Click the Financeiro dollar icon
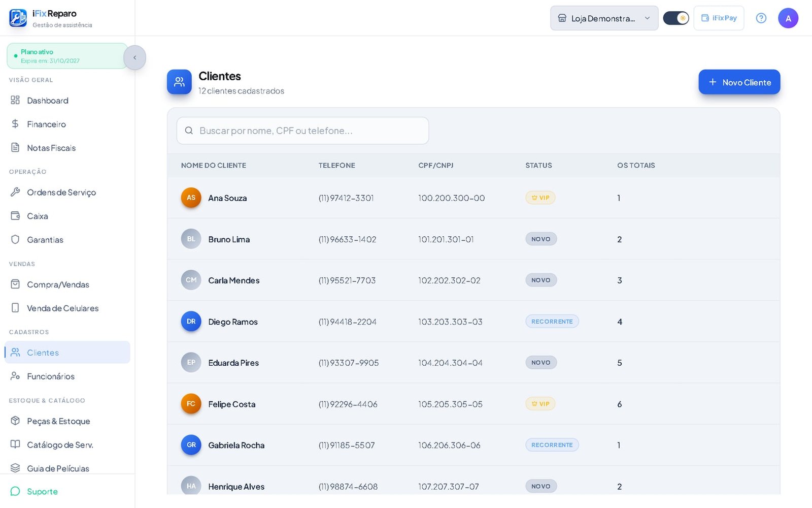The height and width of the screenshot is (508, 812). click(x=15, y=124)
